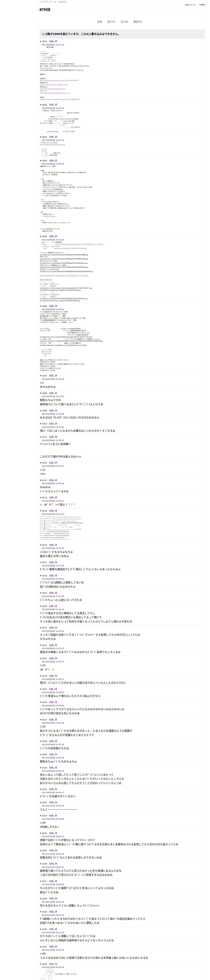Open babitan_mura_355.jpg link in post 0005
Image resolution: width=210 pixels, height=980 pixels.
pyautogui.click(x=64, y=276)
